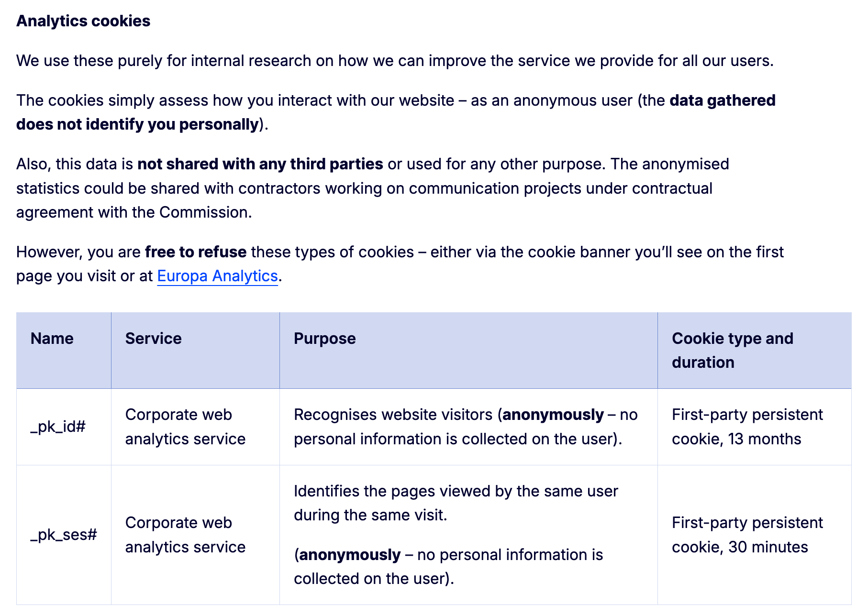
Task: Open the Europa Analytics link
Action: [x=217, y=276]
